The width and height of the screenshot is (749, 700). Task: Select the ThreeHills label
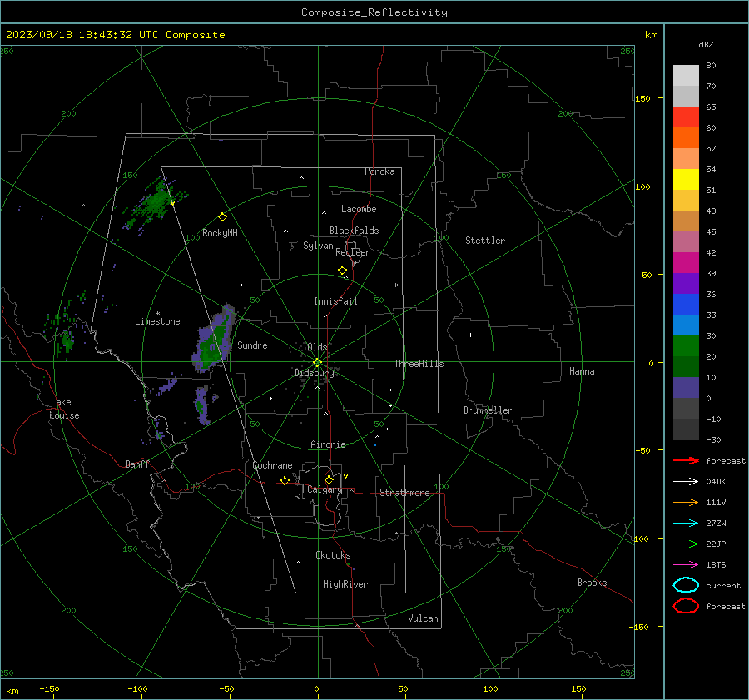(x=419, y=364)
